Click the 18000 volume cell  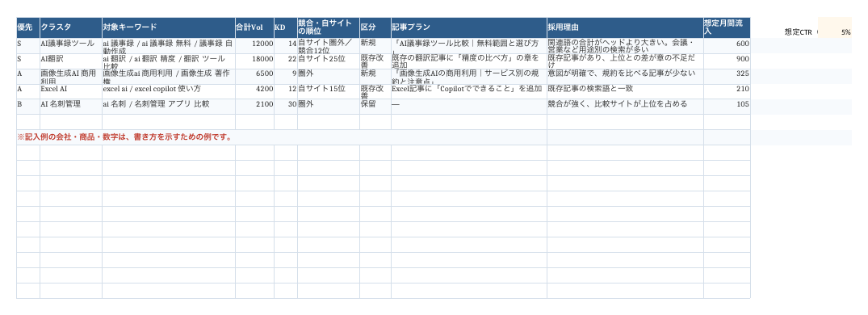pyautogui.click(x=254, y=61)
